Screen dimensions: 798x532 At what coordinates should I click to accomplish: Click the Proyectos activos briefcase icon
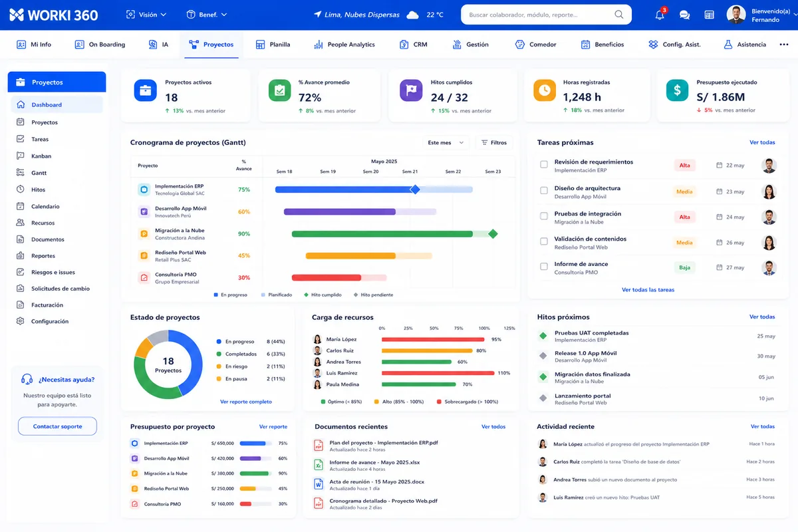click(145, 90)
